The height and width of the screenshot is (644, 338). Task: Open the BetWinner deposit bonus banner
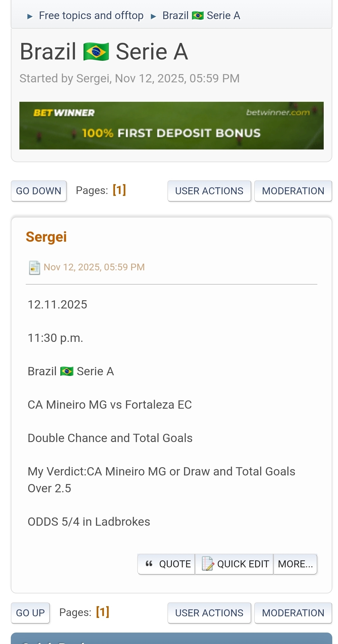(171, 126)
